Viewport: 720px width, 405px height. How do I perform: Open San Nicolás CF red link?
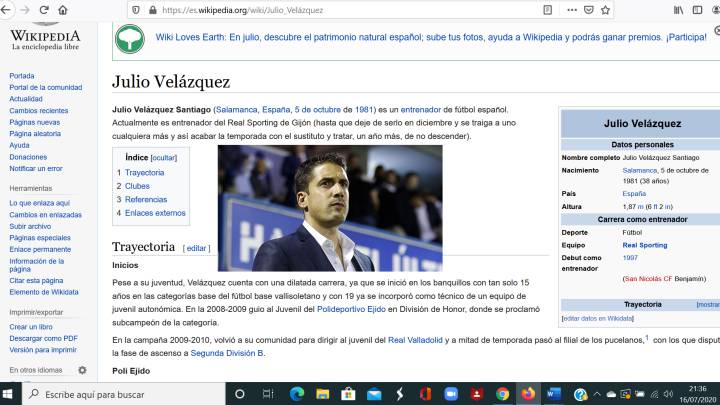(x=648, y=279)
